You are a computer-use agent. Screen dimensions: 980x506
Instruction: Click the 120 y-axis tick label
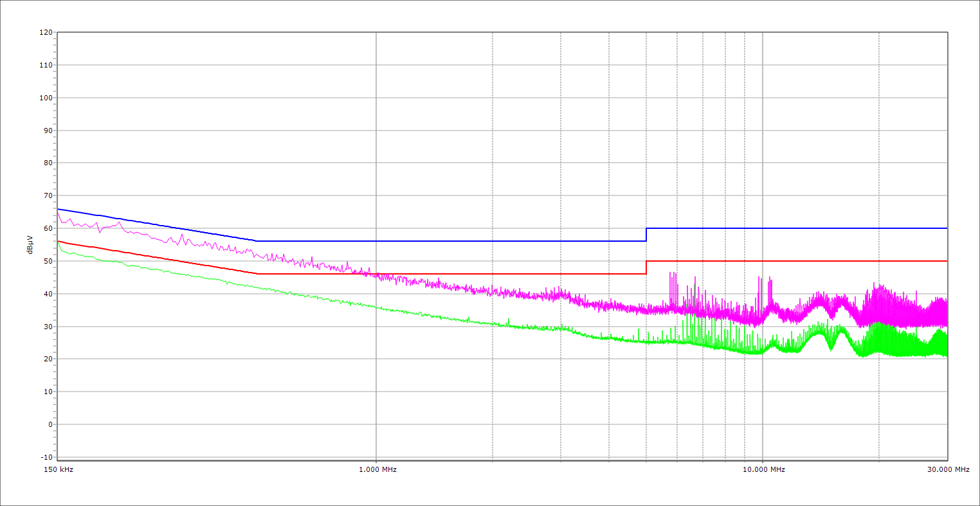coord(46,32)
